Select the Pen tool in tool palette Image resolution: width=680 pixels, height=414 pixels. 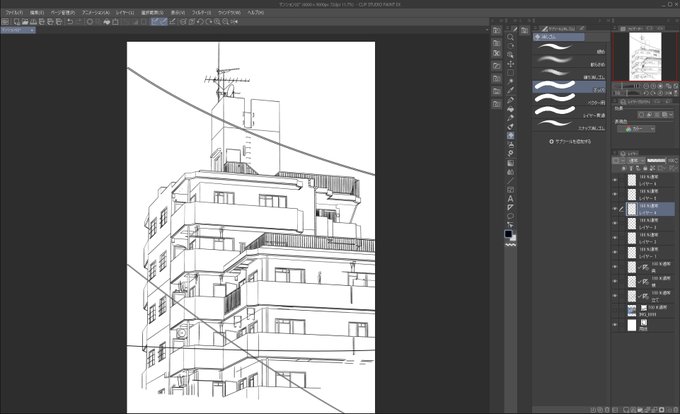pos(510,100)
